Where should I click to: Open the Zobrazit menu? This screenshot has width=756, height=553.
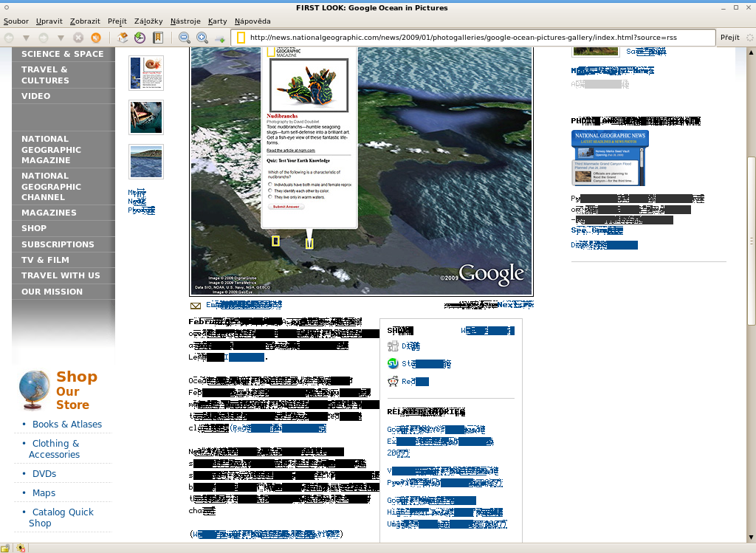coord(85,21)
